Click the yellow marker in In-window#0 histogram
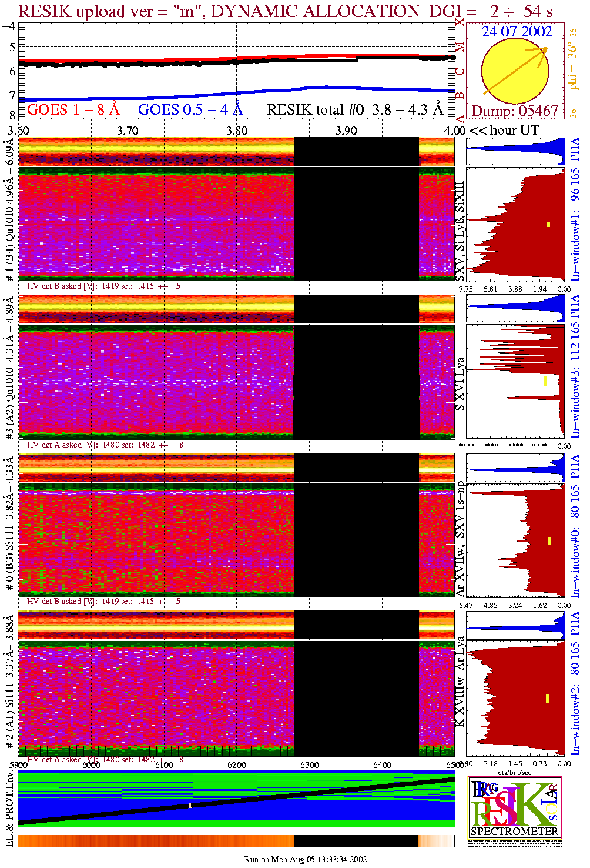 549,540
